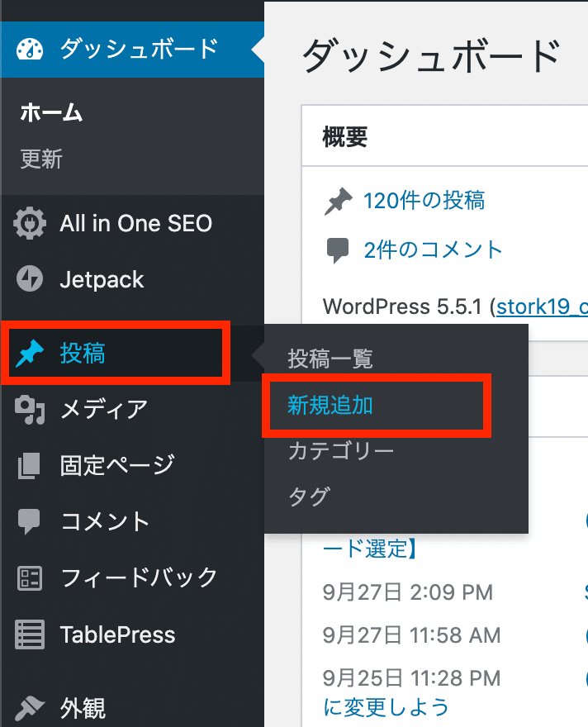The width and height of the screenshot is (588, 727).
Task: Open the 投稿 menu in sidebar
Action: tap(132, 354)
